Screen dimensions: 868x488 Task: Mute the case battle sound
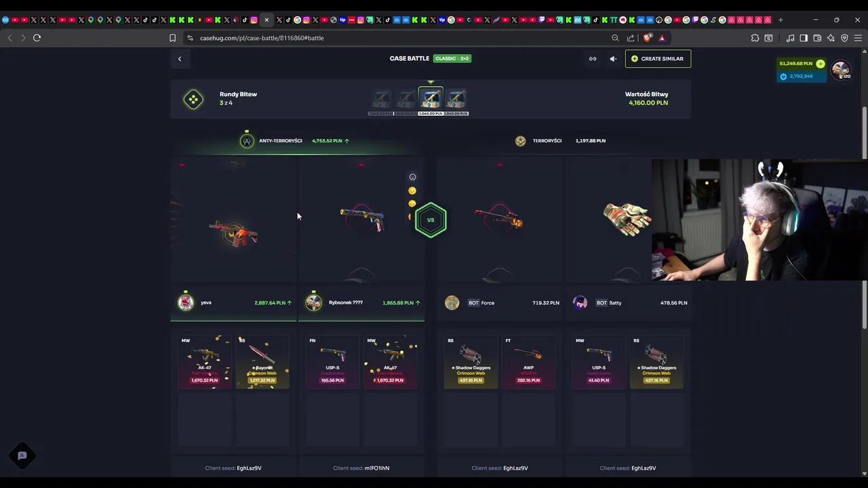tap(613, 59)
